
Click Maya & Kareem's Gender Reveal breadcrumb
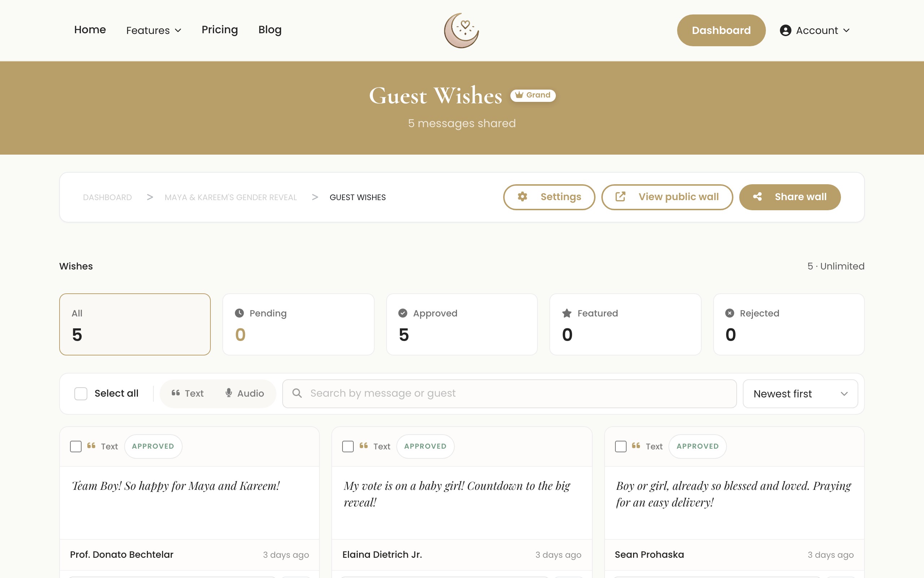click(x=231, y=197)
